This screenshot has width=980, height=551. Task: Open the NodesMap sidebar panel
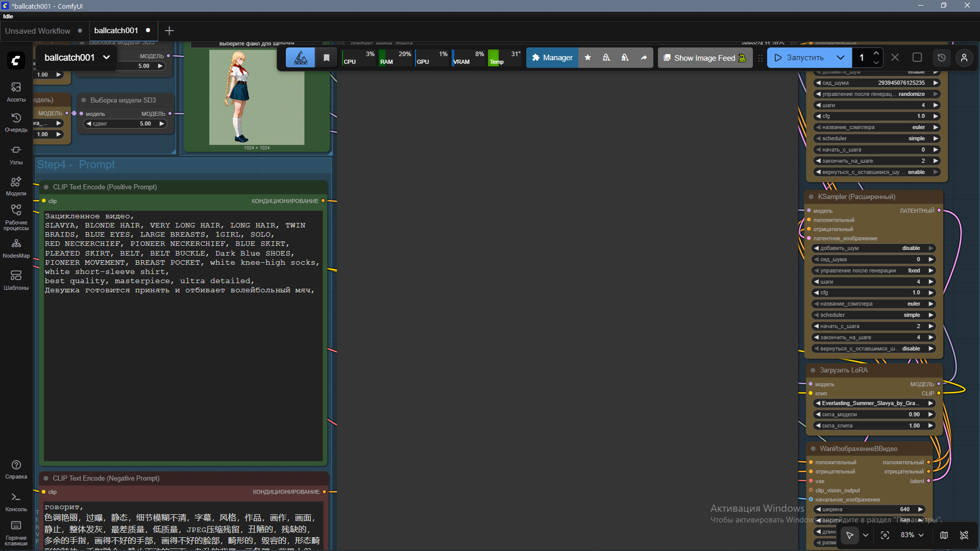(16, 248)
